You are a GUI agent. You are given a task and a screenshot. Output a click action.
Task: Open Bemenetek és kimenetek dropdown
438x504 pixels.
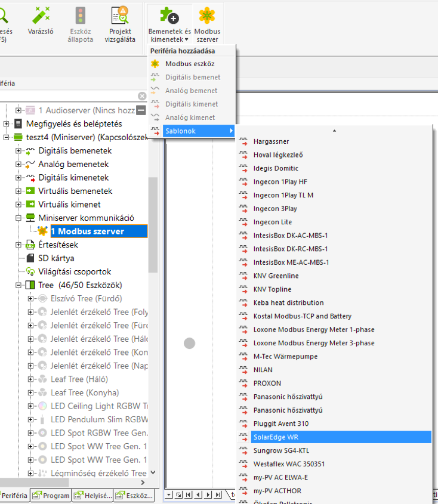tap(169, 25)
